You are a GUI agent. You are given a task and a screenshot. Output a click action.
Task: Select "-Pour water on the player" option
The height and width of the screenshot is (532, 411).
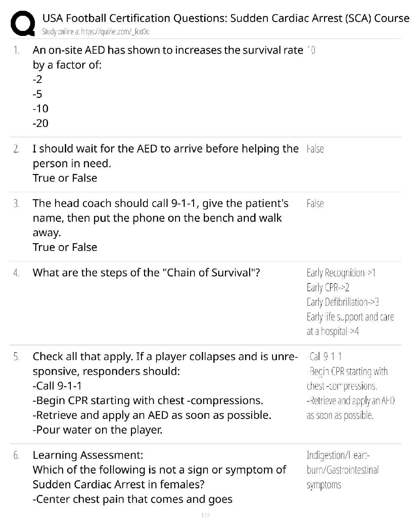click(97, 430)
